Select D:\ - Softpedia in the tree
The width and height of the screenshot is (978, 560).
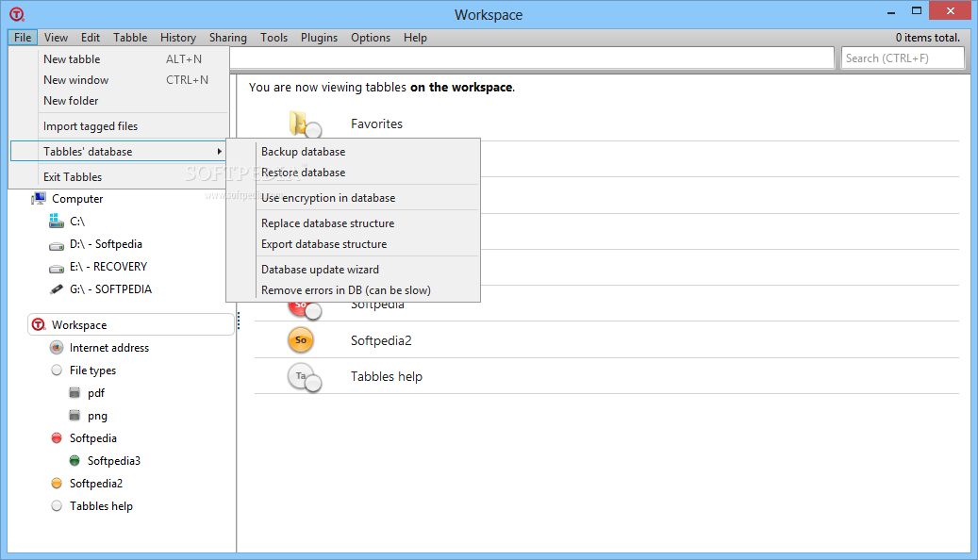106,244
